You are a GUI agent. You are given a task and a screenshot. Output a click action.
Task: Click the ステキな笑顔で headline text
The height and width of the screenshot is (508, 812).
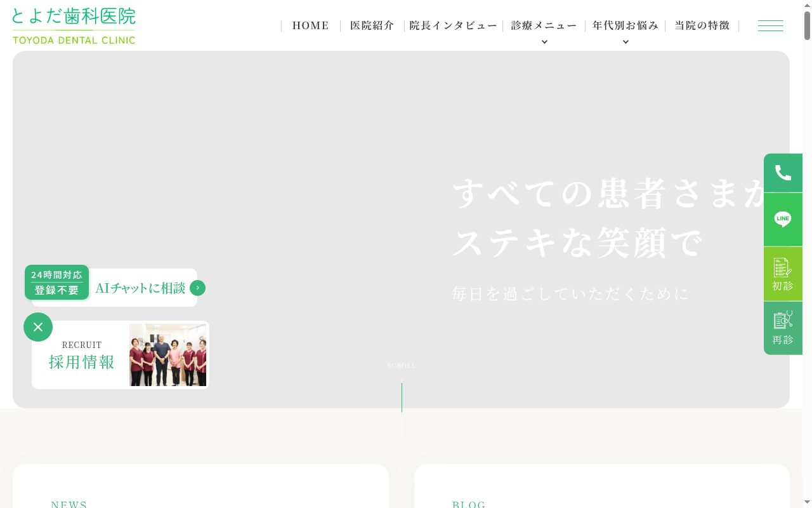(577, 242)
